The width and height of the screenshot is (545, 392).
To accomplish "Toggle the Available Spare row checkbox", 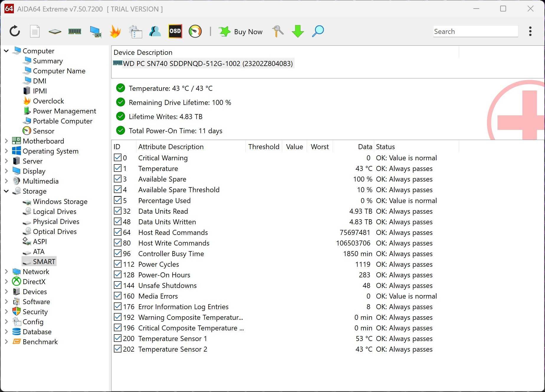I will coord(118,179).
